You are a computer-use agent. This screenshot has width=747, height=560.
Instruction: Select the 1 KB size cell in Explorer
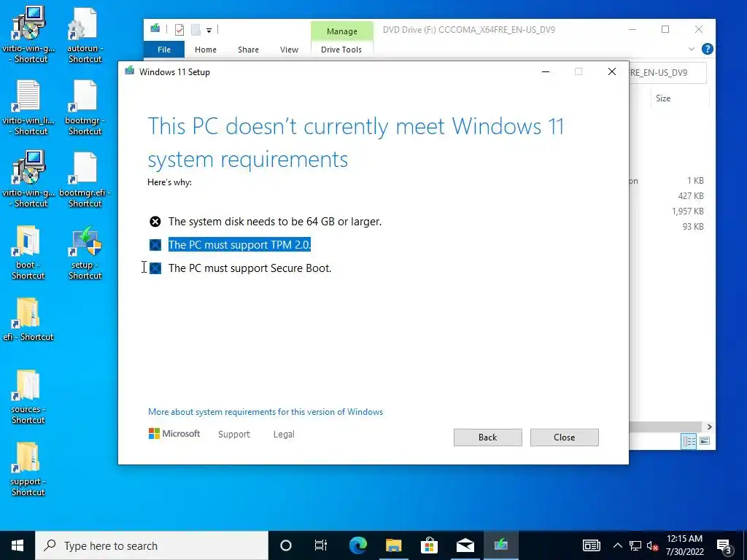[695, 181]
